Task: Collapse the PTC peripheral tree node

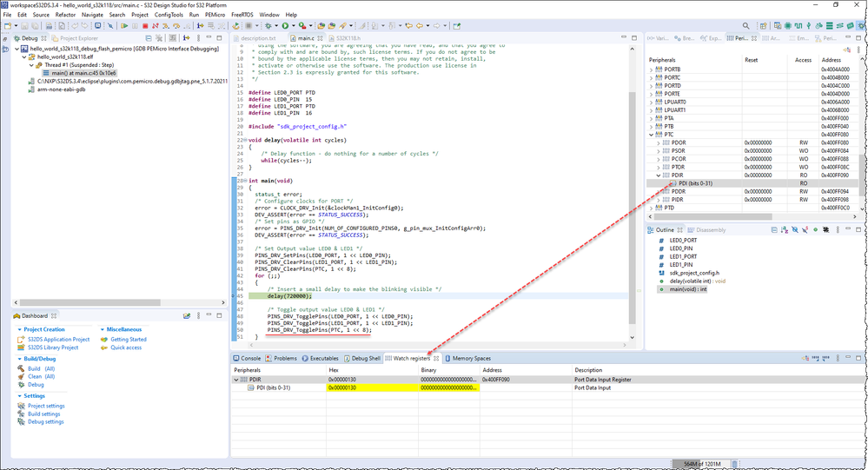Action: click(x=652, y=135)
